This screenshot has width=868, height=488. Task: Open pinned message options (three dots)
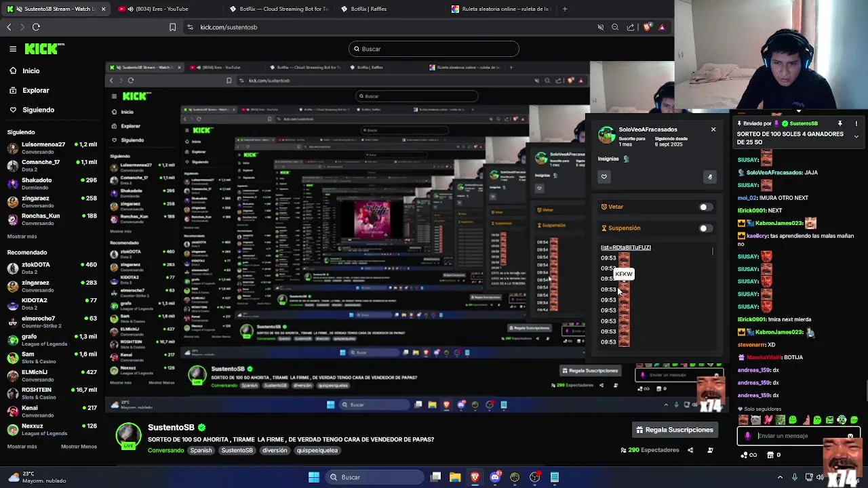click(x=856, y=123)
